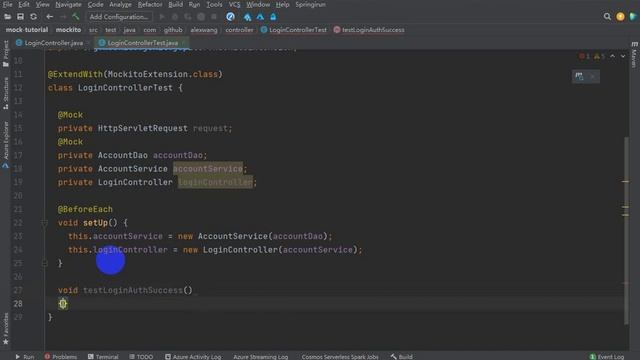Image resolution: width=640 pixels, height=360 pixels.
Task: Click testLoginAuthSuccess breadcrumb method
Action: (x=369, y=30)
